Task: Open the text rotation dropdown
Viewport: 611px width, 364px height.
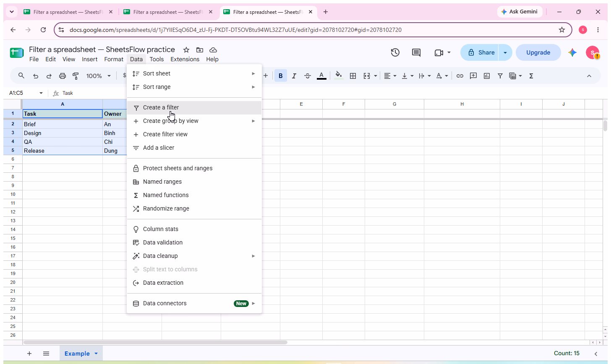Action: 442,76
